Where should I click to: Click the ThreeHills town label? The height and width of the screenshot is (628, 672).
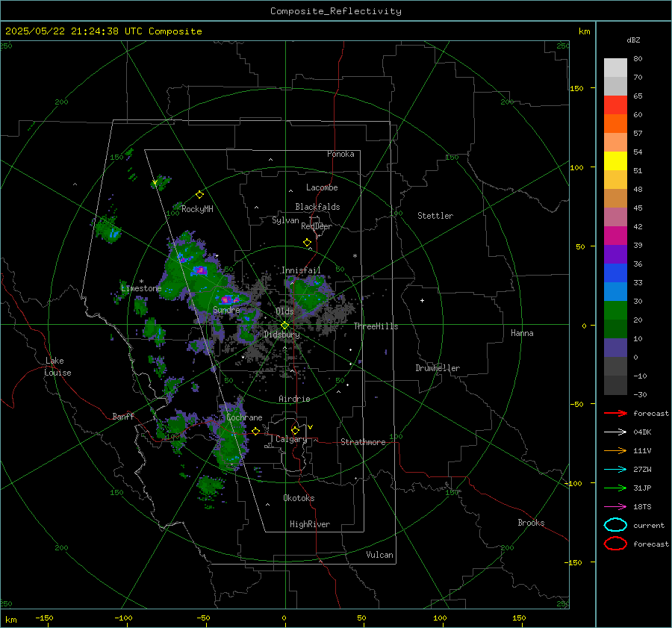tap(376, 326)
